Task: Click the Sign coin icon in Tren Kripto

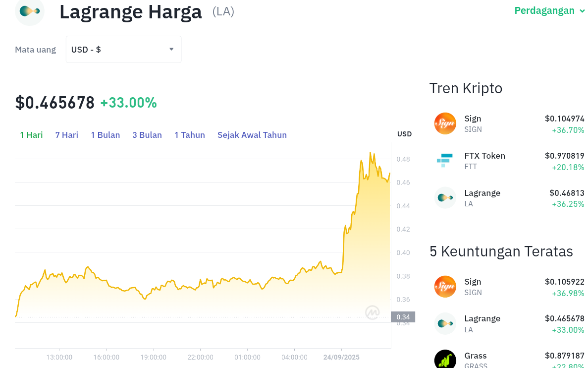Action: tap(445, 123)
